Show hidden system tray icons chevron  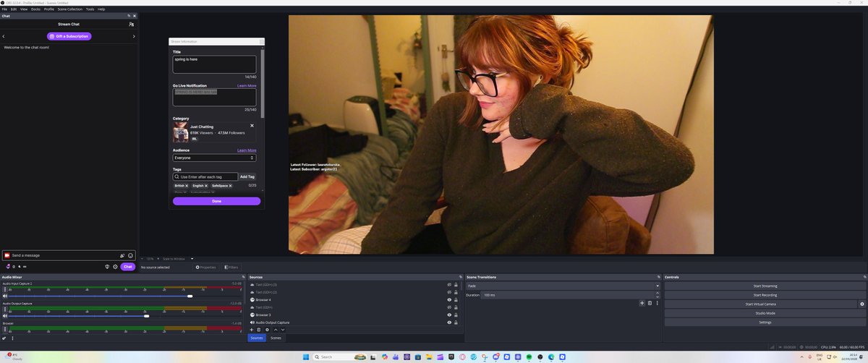(801, 357)
